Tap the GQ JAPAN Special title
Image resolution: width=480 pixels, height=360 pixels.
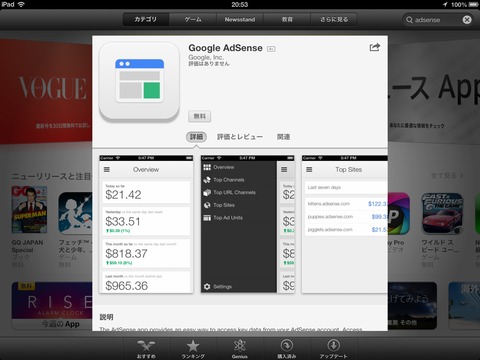[x=27, y=246]
